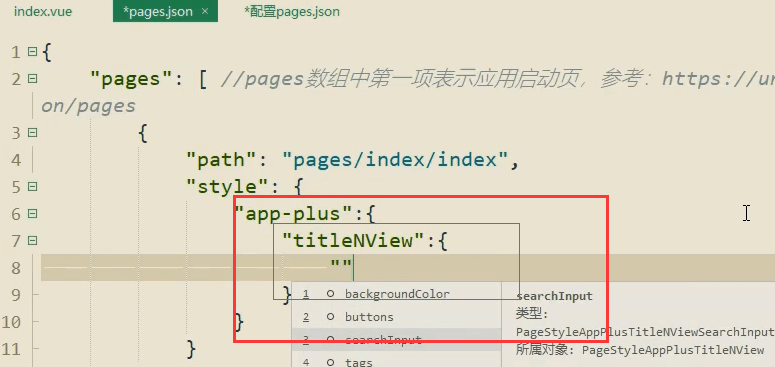Click the backgroundColor suggestion's circle icon

coord(330,294)
